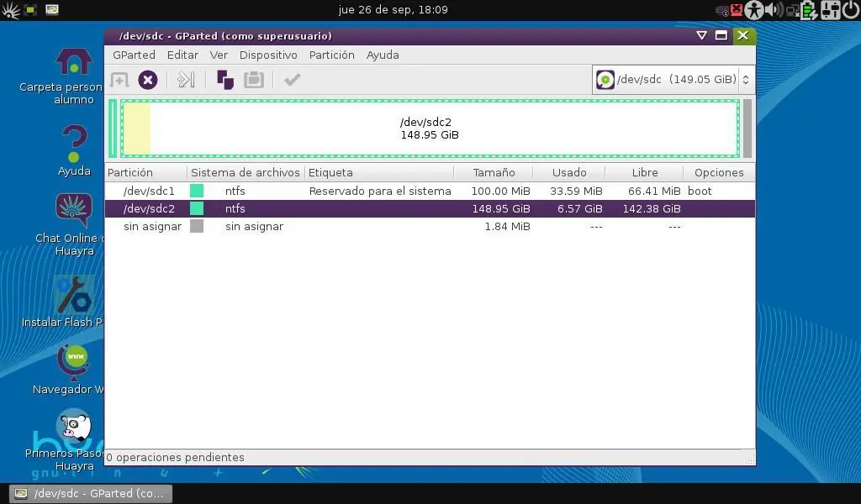
Task: Click the Primeros Pasos Huayra cow icon
Action: tap(74, 426)
